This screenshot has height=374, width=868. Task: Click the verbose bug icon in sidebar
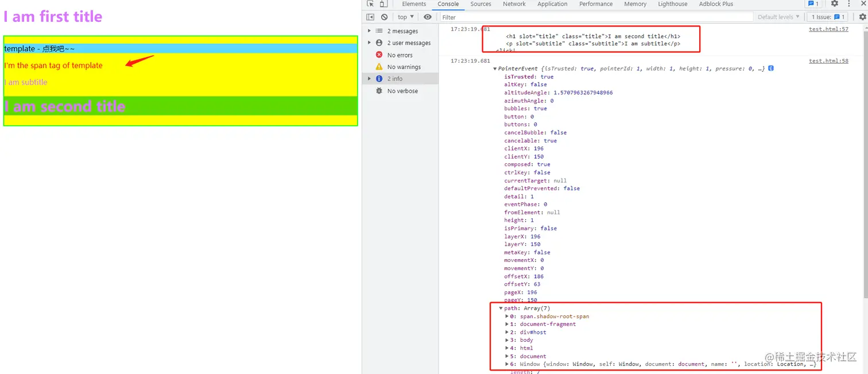pyautogui.click(x=379, y=91)
